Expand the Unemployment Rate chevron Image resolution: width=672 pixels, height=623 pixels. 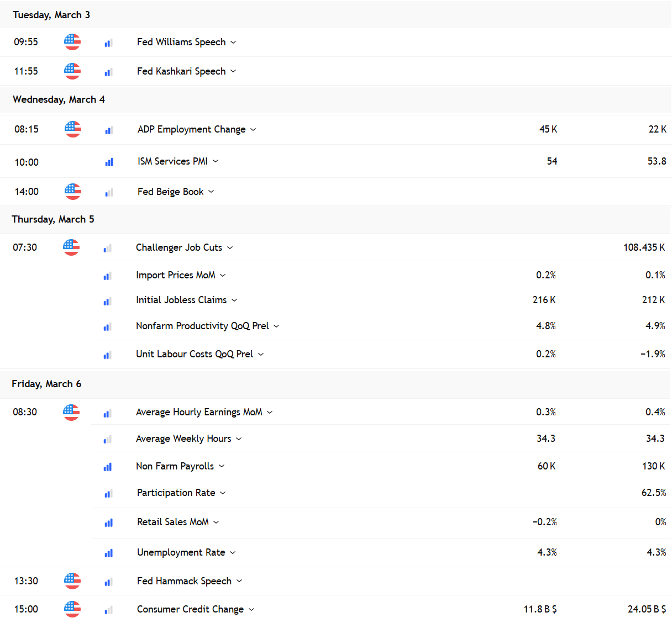(x=233, y=552)
